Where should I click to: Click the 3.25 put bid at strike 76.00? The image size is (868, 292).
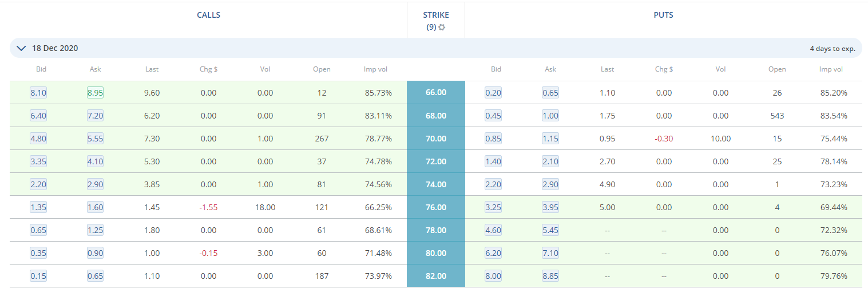coord(493,207)
